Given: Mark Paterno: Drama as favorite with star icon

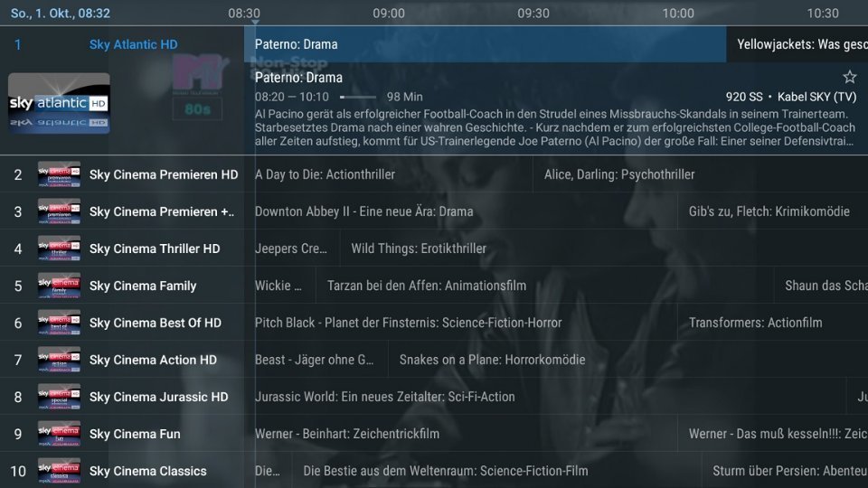Looking at the screenshot, I should [849, 77].
